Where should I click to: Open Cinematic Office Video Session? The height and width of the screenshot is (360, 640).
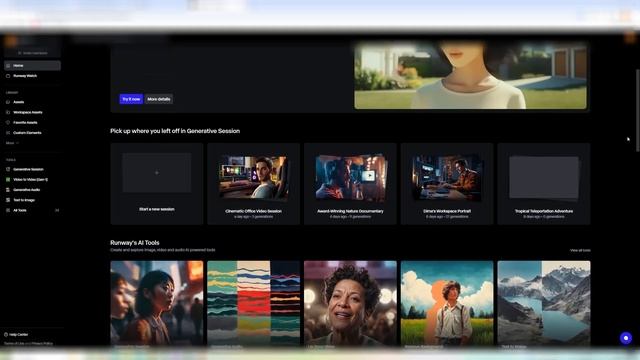click(253, 184)
